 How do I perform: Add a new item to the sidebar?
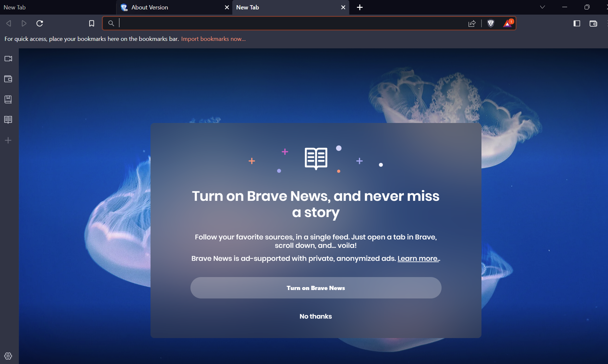pyautogui.click(x=8, y=140)
